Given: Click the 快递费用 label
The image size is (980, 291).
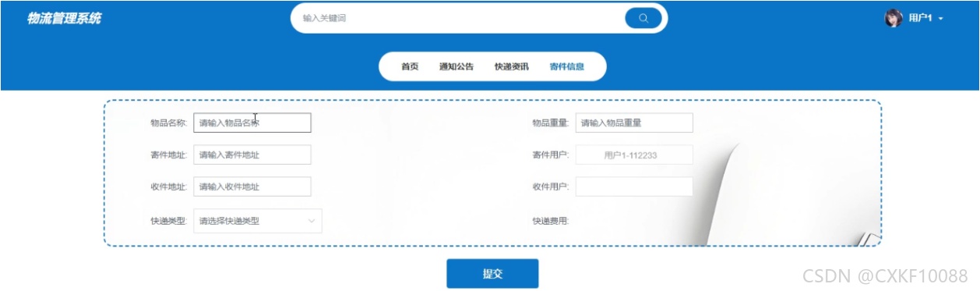Looking at the screenshot, I should tap(551, 221).
